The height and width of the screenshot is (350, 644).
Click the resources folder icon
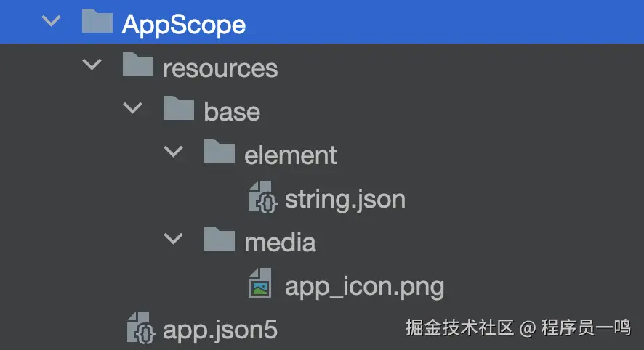coord(137,67)
